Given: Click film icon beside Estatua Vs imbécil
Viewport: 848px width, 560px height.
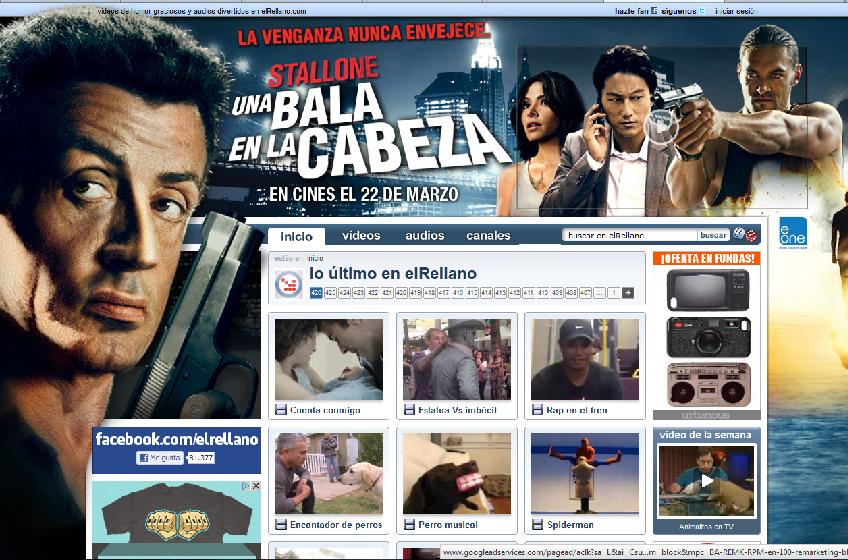Looking at the screenshot, I should tap(409, 410).
